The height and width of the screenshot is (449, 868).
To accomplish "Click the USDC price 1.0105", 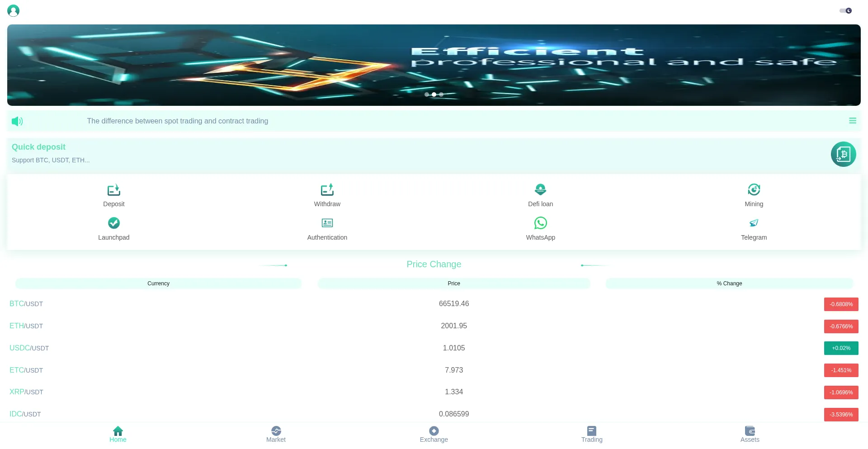I will click(x=454, y=348).
